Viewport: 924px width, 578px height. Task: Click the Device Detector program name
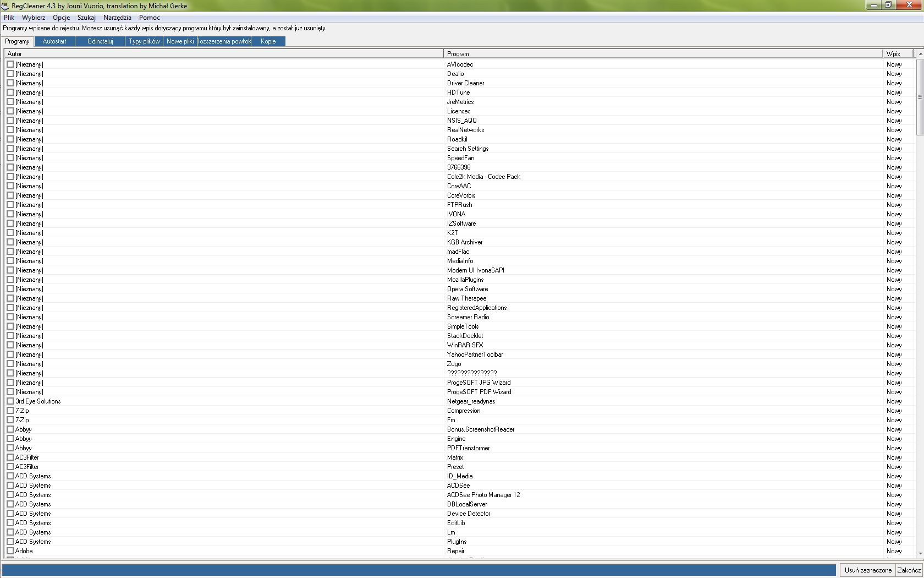(x=469, y=514)
